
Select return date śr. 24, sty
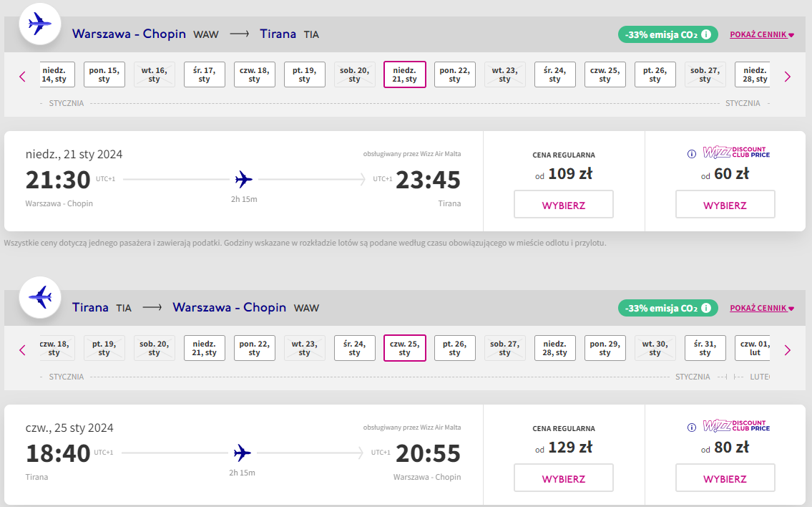click(354, 348)
